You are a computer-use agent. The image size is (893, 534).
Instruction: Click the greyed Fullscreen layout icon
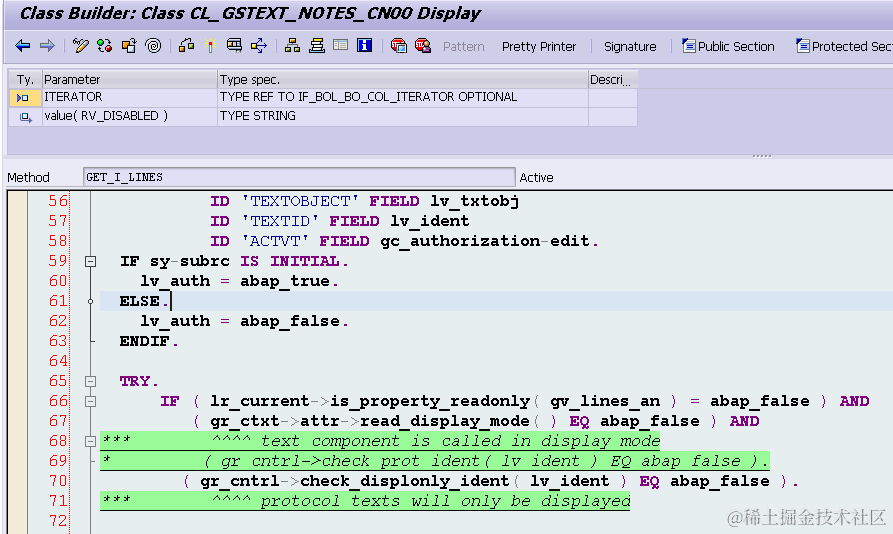[341, 46]
